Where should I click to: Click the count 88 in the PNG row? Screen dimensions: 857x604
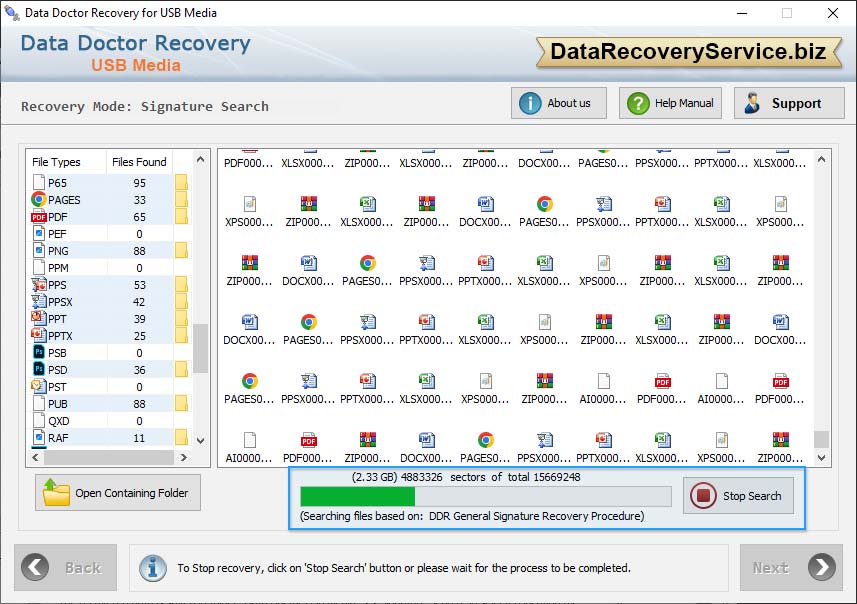139,251
